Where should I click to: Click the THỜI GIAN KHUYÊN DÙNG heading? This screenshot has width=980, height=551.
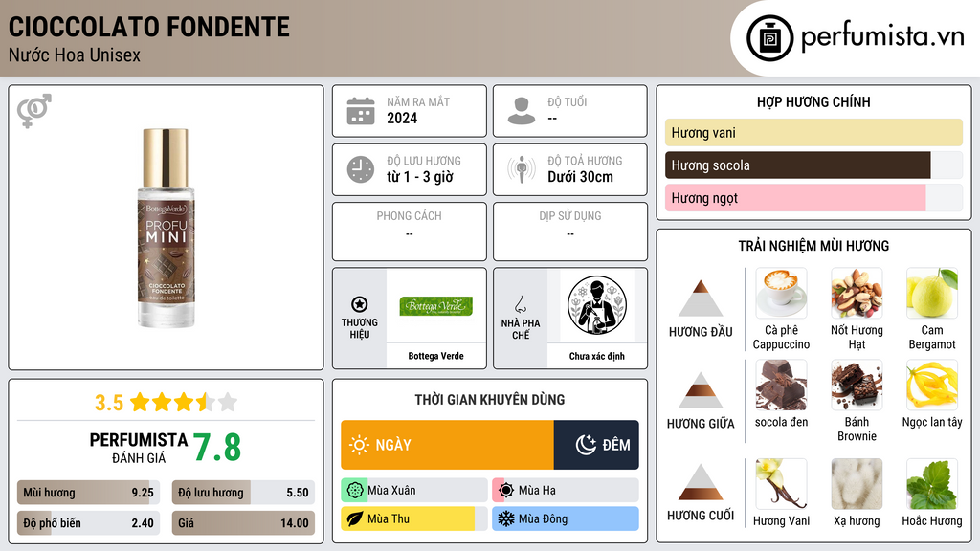pyautogui.click(x=490, y=400)
